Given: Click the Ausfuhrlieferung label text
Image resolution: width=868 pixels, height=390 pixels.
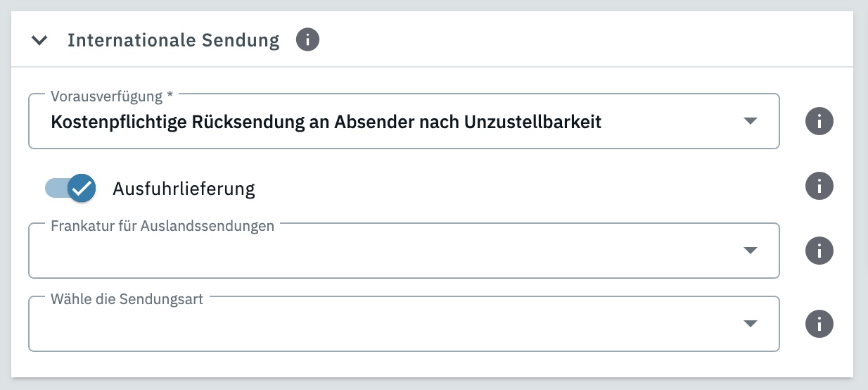Looking at the screenshot, I should point(184,189).
